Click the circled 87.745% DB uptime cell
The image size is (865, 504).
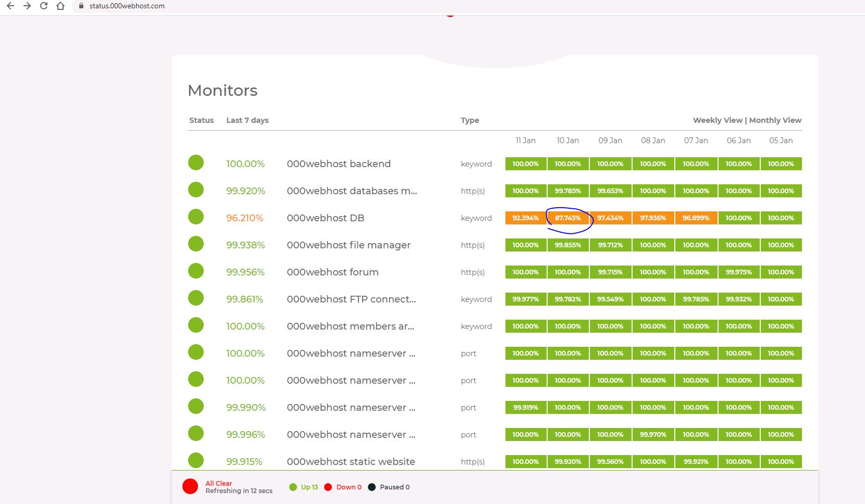point(567,218)
